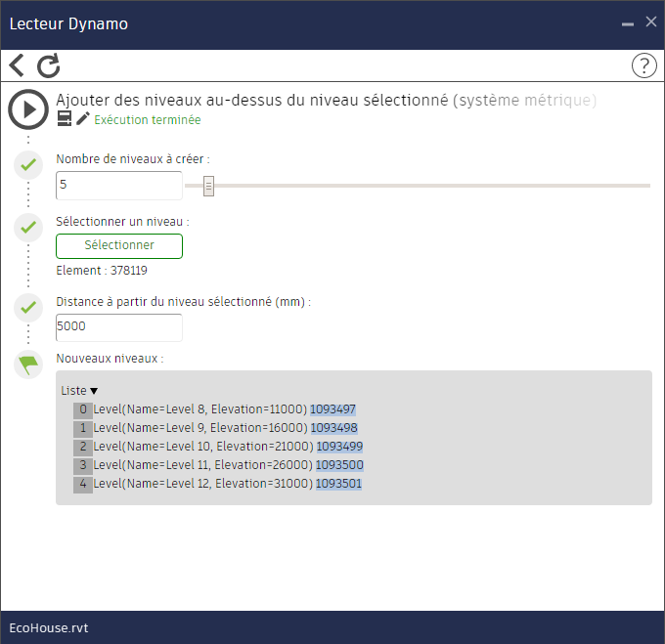Select the 'Level 12, Elevation=31000' row text
Image resolution: width=665 pixels, height=644 pixels.
[203, 484]
